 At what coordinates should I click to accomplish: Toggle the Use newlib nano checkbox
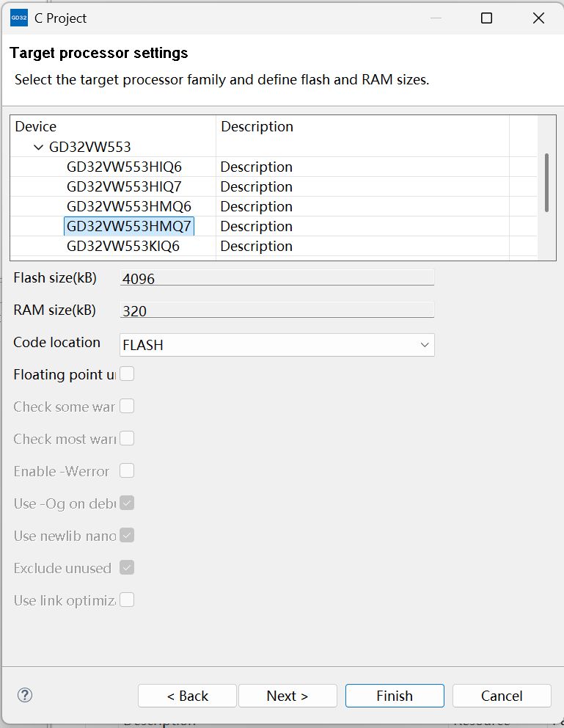[x=127, y=535]
